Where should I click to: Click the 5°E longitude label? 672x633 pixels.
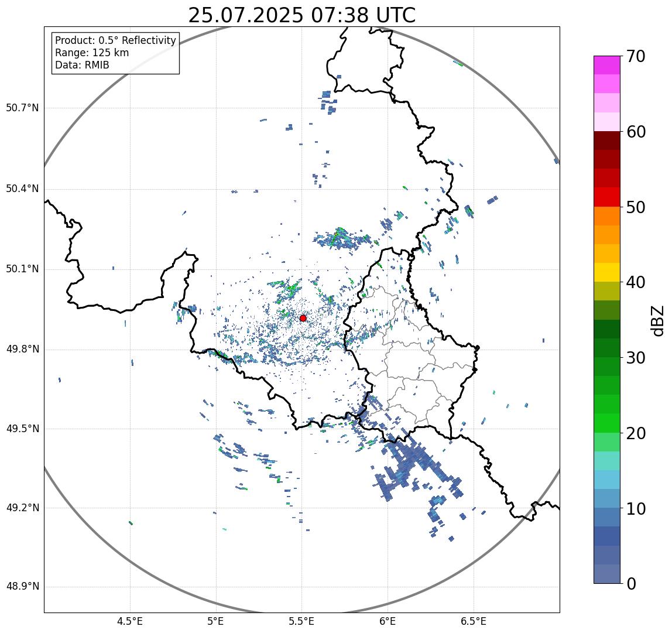coord(215,621)
